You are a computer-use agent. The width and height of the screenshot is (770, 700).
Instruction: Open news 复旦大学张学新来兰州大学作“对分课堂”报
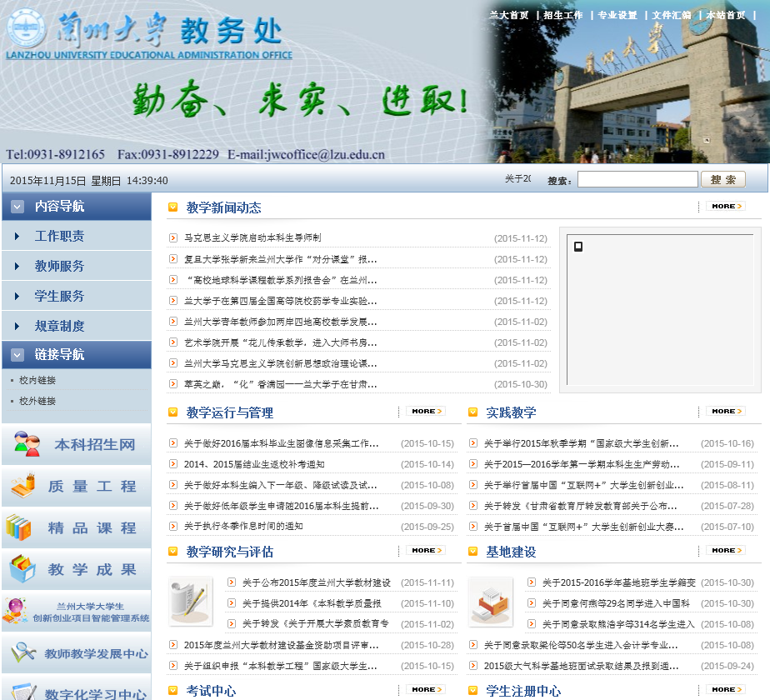[x=280, y=259]
